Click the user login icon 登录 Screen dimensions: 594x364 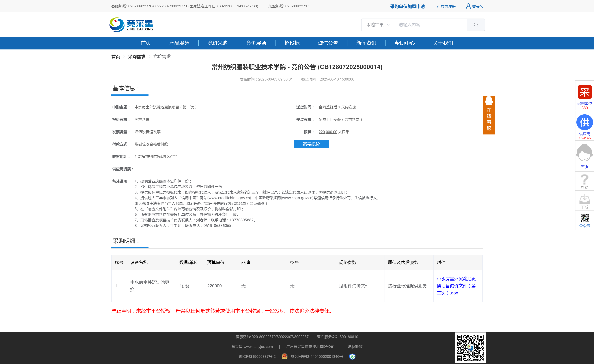pos(468,6)
